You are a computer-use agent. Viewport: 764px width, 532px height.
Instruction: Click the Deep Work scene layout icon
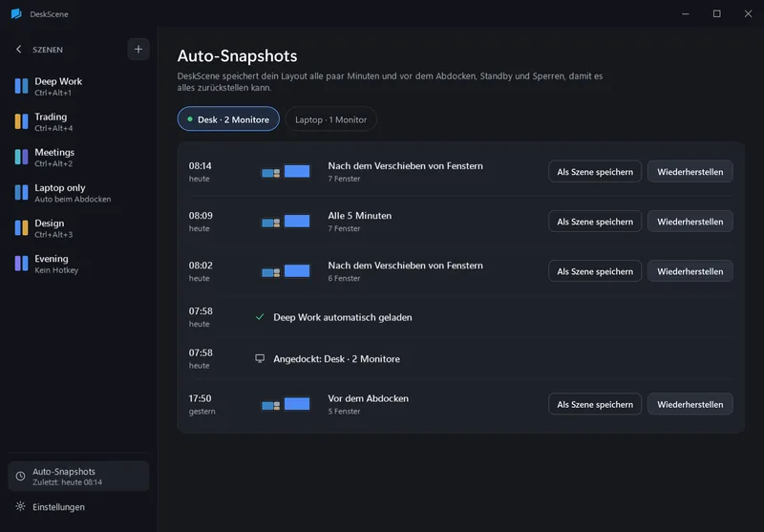pyautogui.click(x=21, y=86)
